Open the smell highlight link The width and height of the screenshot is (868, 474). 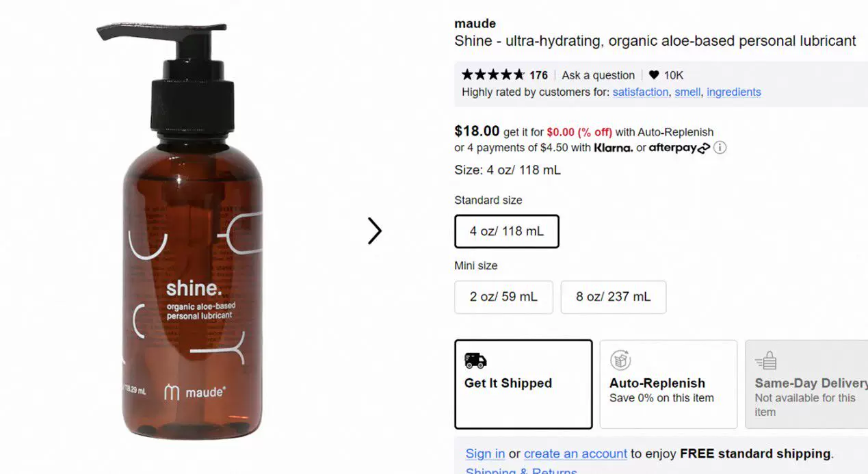687,92
